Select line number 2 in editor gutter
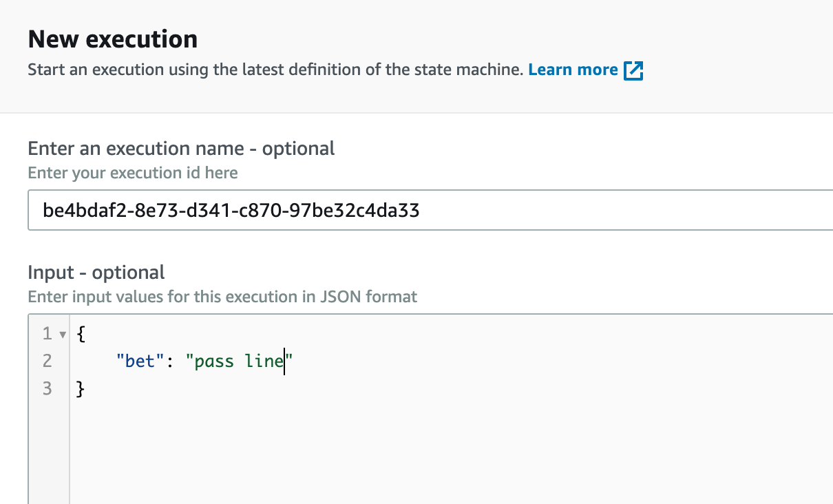833x504 pixels. (x=47, y=361)
